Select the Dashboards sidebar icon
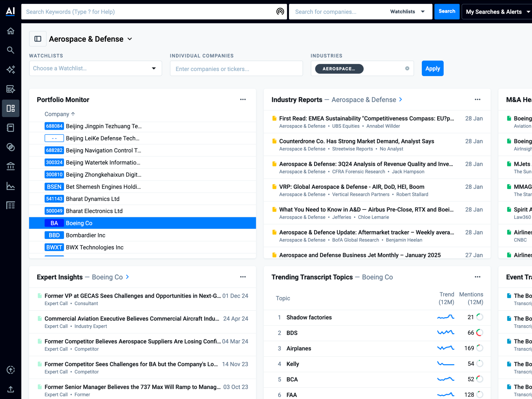 point(10,108)
